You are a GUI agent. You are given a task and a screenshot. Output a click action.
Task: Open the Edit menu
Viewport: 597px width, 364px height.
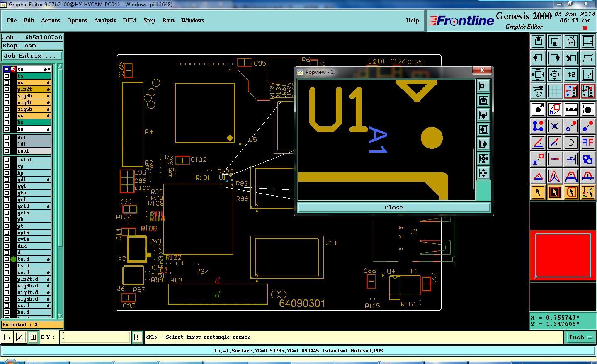[29, 20]
